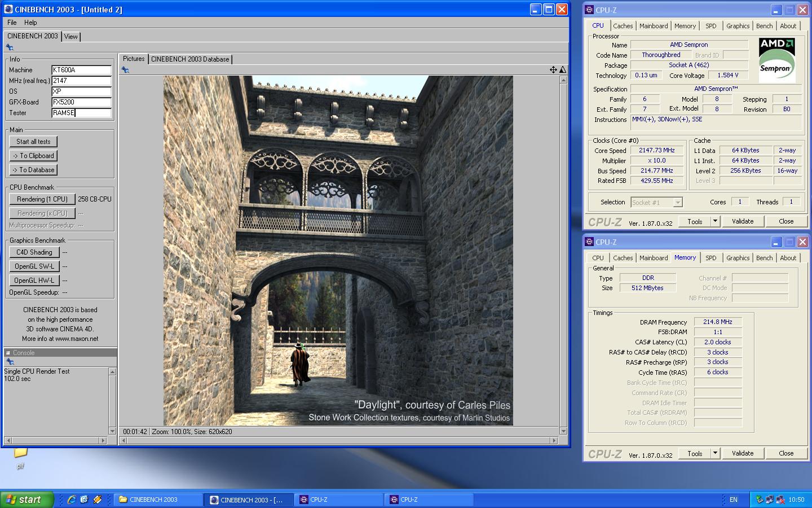Screen dimensions: 812x508
Task: Select the Pictures tab
Action: coord(134,59)
